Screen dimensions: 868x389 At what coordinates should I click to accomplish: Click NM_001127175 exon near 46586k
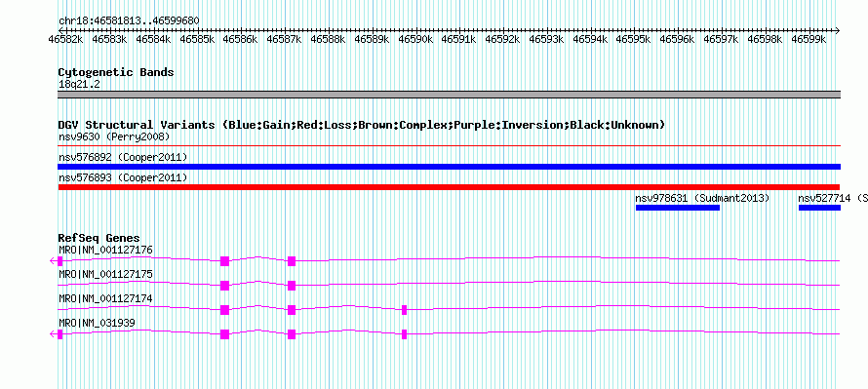coord(224,286)
